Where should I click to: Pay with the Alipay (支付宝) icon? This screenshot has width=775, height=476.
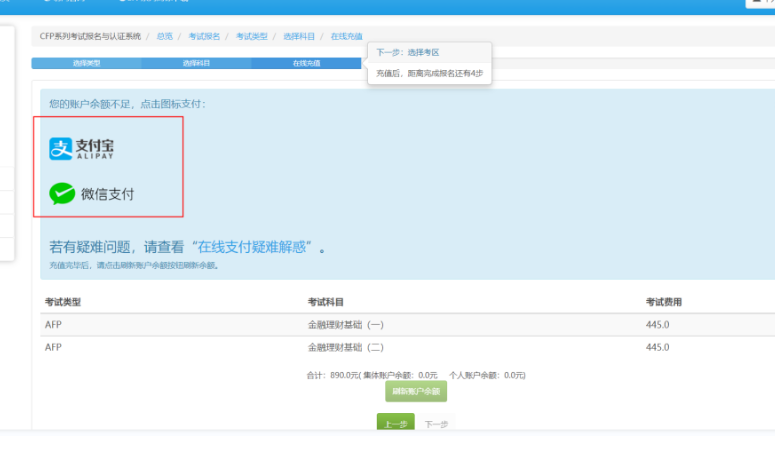[x=82, y=149]
